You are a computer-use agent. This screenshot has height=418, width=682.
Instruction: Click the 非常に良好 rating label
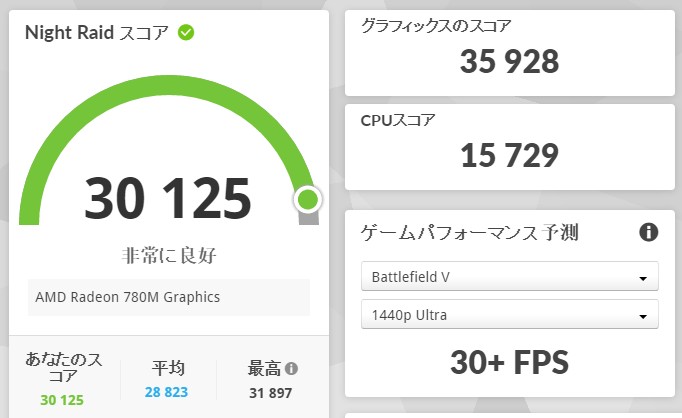[x=168, y=254]
